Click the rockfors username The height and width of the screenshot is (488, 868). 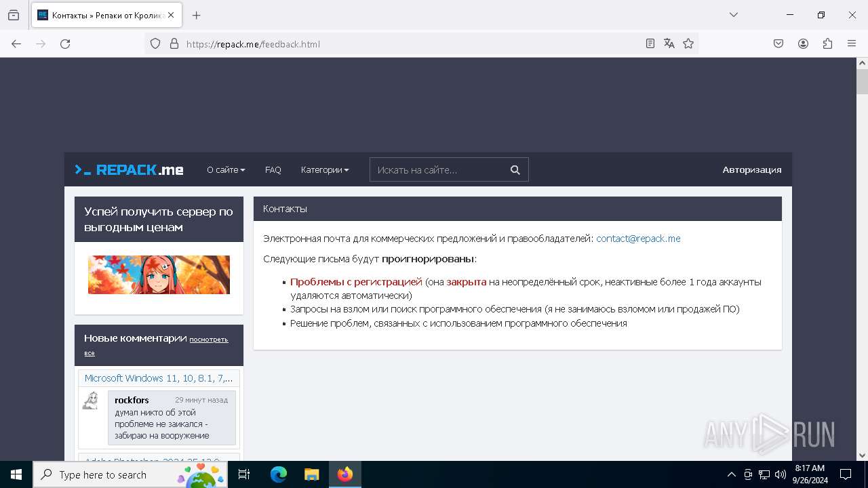132,400
